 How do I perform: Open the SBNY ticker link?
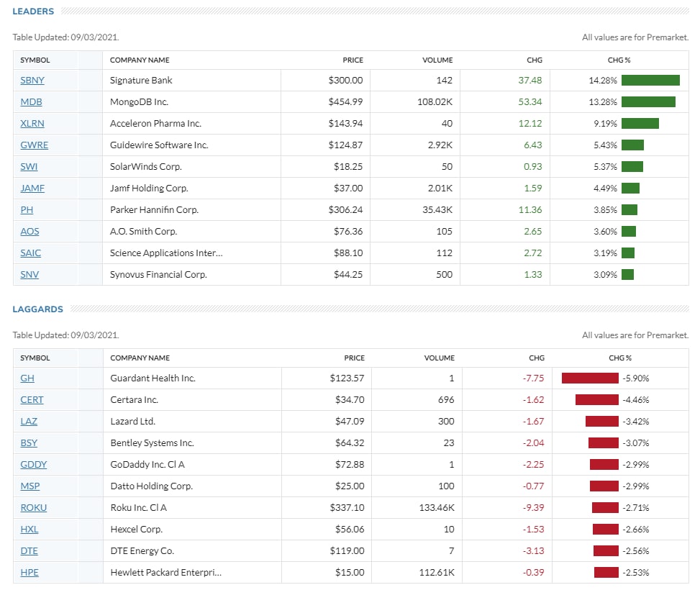coord(32,81)
